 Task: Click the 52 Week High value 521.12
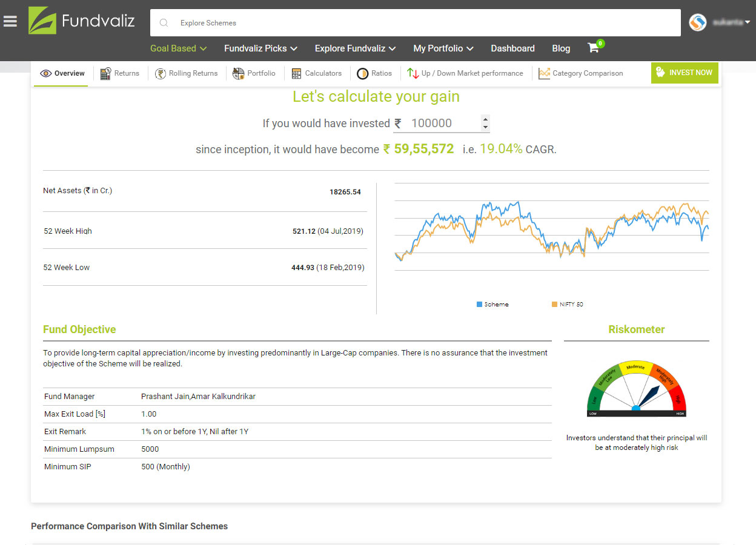pyautogui.click(x=304, y=231)
